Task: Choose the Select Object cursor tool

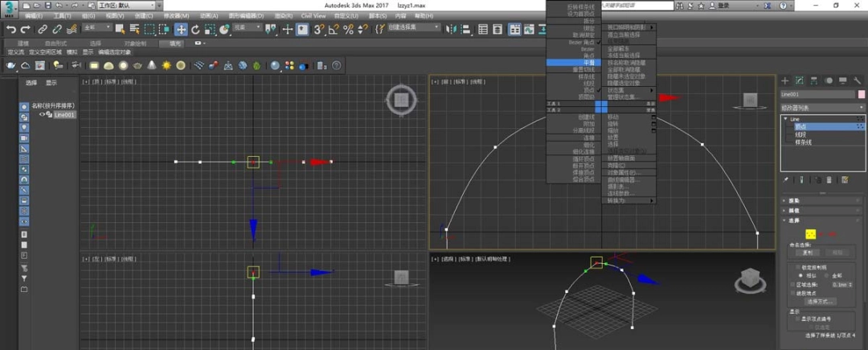Action: (121, 29)
